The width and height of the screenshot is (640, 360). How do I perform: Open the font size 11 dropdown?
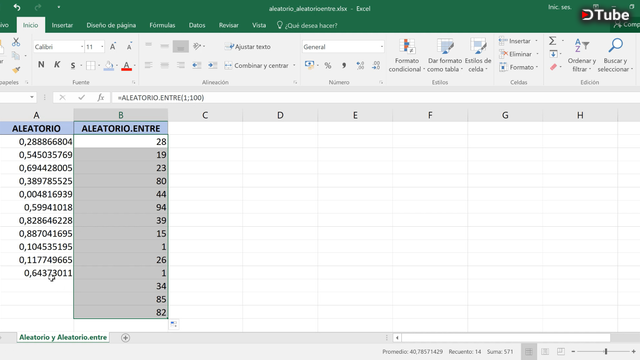pos(102,47)
